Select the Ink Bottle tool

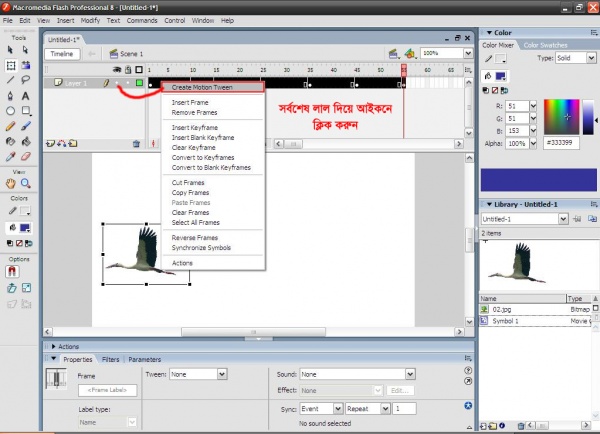[10, 142]
